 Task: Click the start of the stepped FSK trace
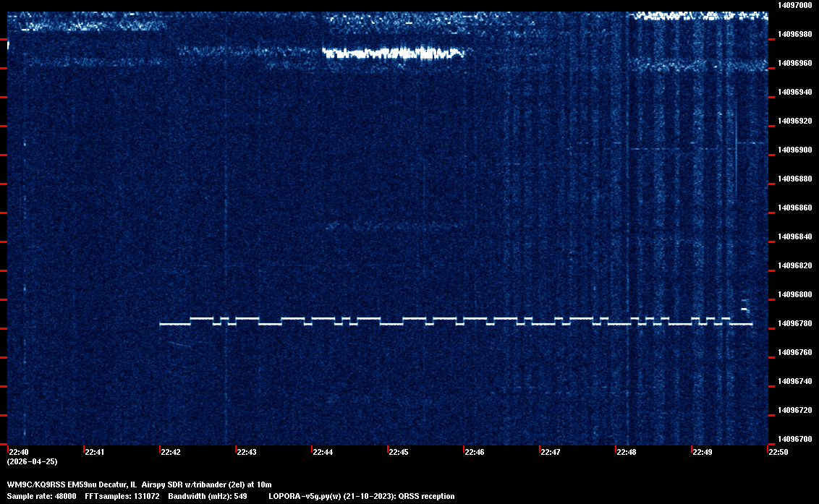click(x=161, y=324)
